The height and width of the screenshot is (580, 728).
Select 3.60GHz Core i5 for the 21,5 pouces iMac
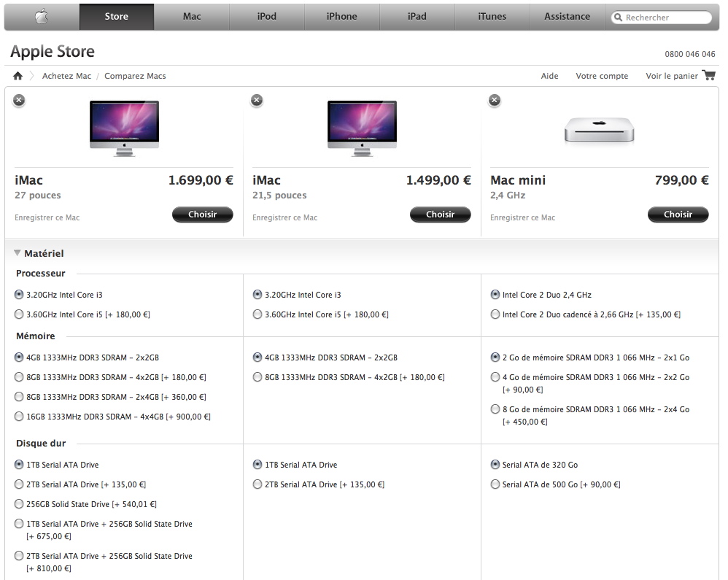click(x=257, y=314)
